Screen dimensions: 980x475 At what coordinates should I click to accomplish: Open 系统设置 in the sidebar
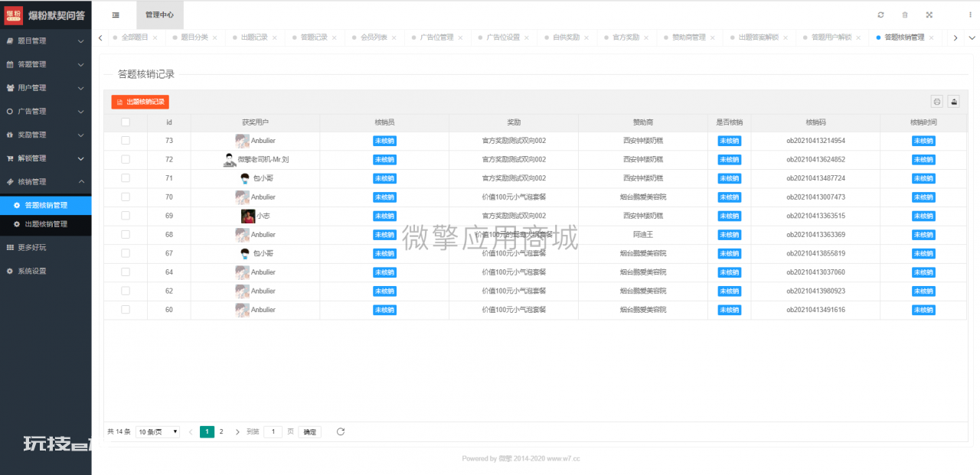coord(46,271)
